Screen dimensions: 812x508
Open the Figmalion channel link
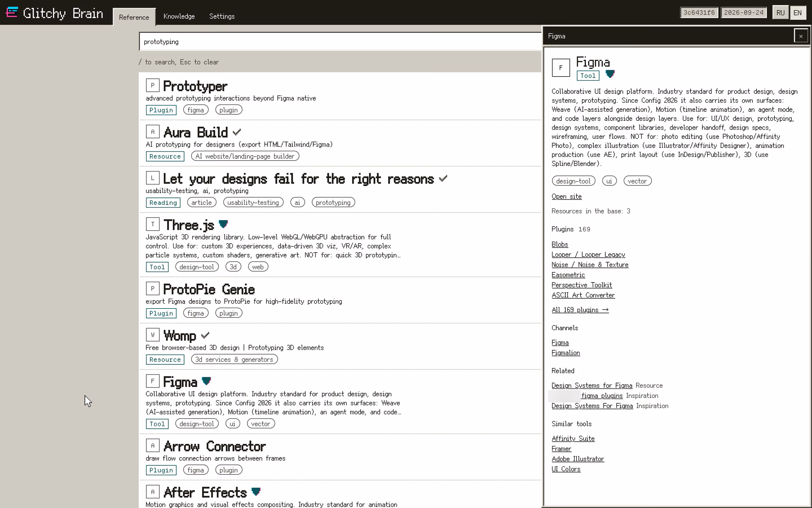(x=566, y=353)
